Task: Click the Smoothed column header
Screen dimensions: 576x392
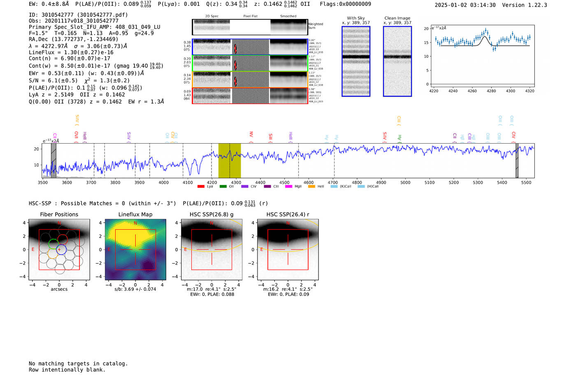Action: point(288,16)
